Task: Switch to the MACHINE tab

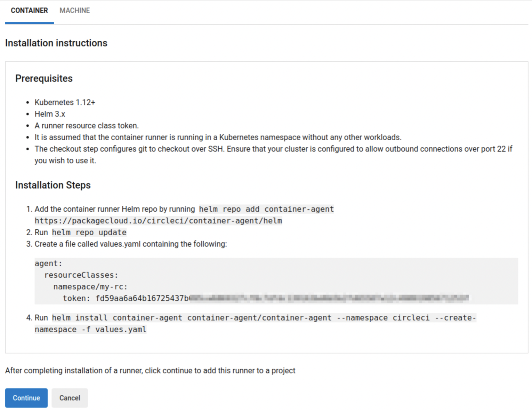Action: point(74,10)
